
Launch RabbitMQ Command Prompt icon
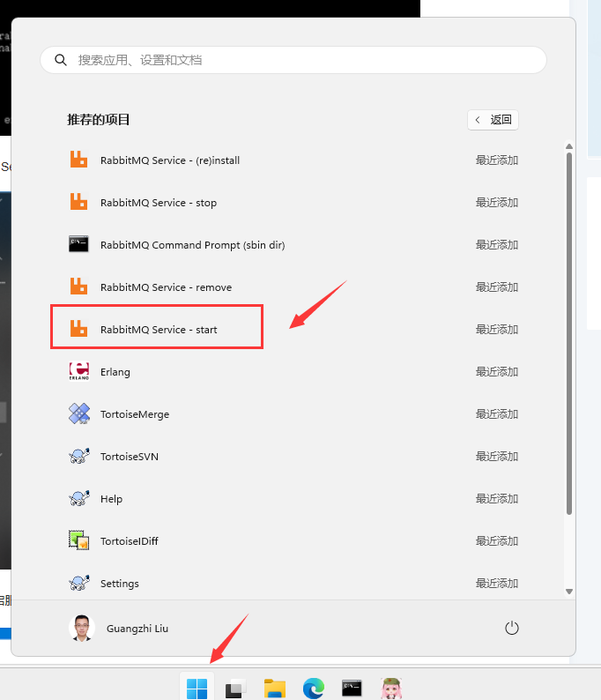point(79,244)
